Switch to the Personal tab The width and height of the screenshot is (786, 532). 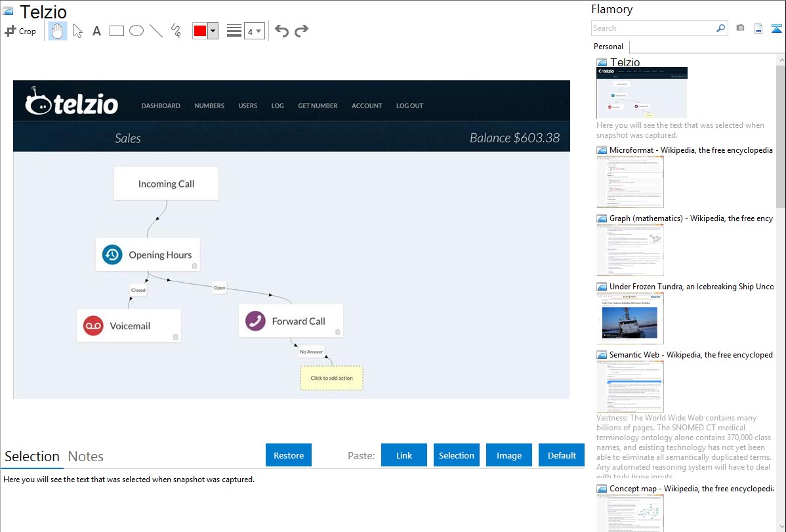609,47
